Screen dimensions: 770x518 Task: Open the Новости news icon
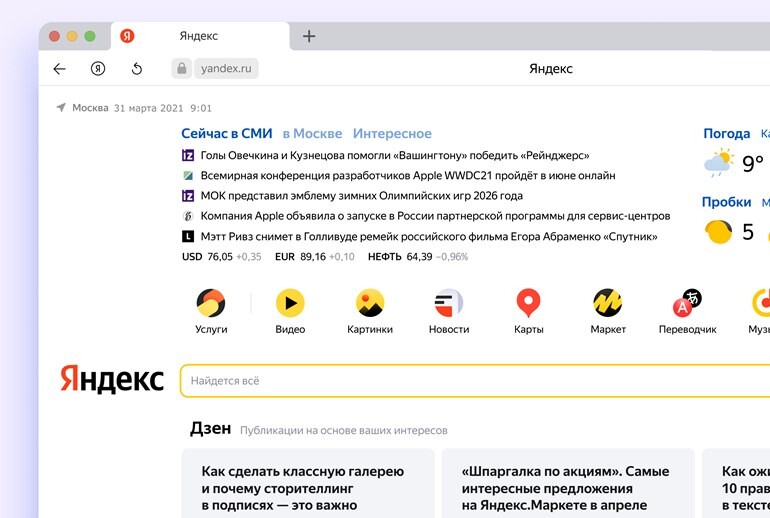tap(449, 303)
